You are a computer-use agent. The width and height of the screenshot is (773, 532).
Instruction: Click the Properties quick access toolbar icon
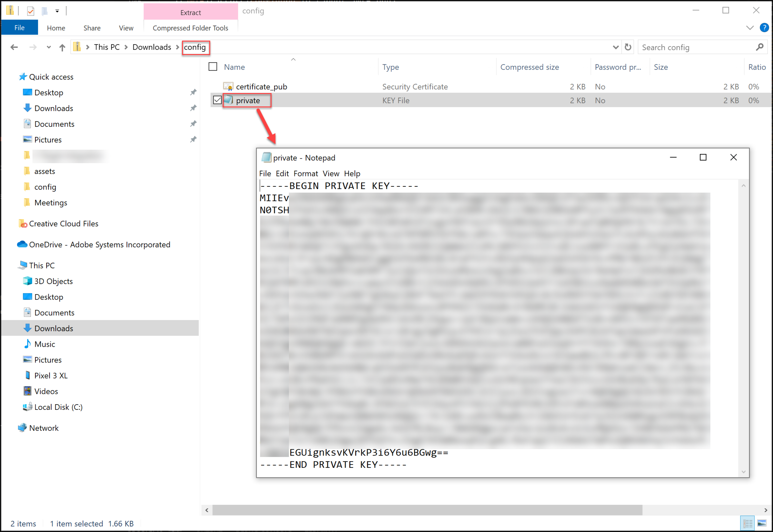(x=30, y=11)
